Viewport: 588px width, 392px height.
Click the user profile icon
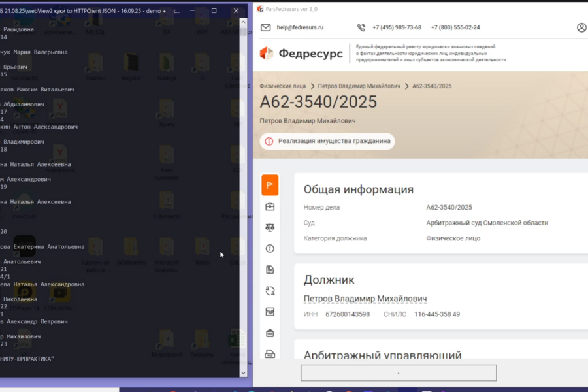point(581,27)
